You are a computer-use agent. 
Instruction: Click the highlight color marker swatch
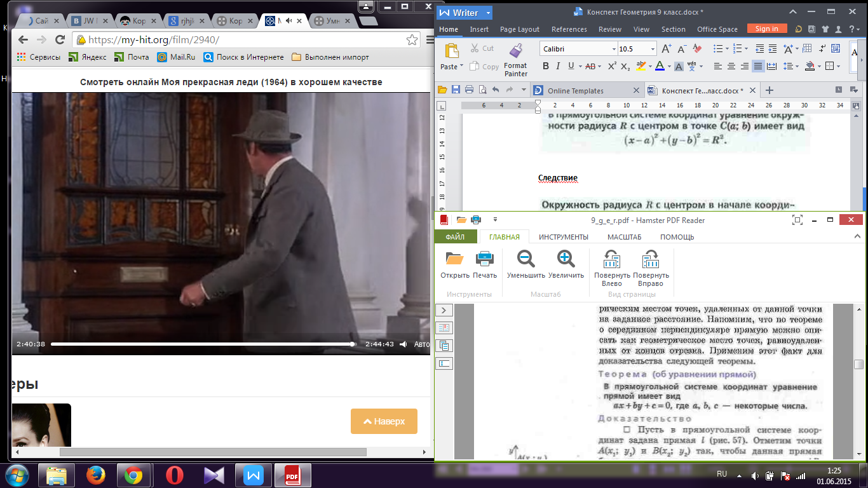(x=640, y=66)
